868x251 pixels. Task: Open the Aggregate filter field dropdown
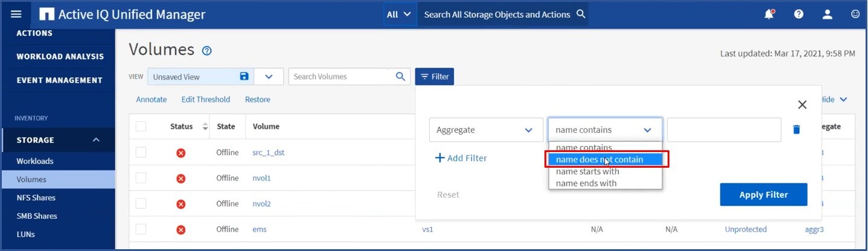(485, 130)
